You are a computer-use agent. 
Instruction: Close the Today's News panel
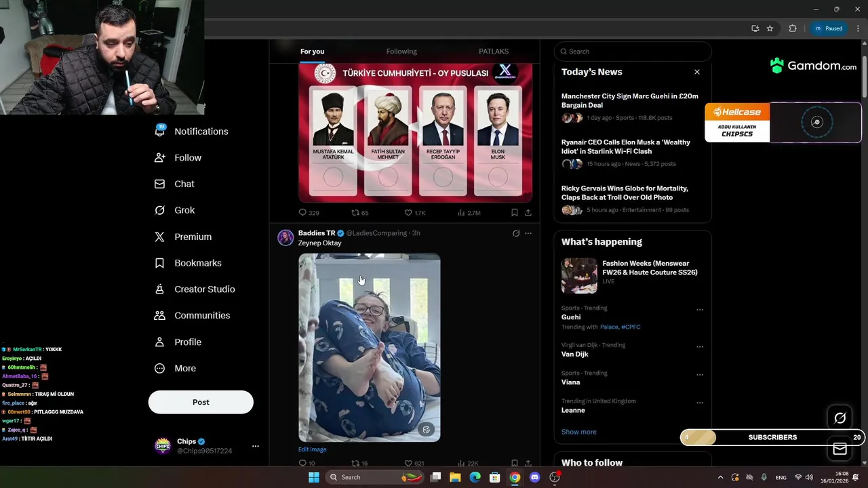pyautogui.click(x=696, y=72)
